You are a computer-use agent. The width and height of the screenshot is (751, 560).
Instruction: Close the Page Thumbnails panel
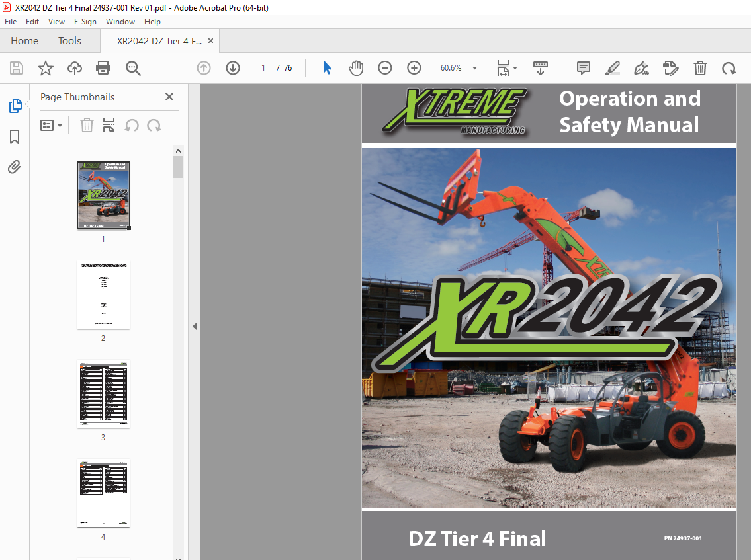click(169, 97)
